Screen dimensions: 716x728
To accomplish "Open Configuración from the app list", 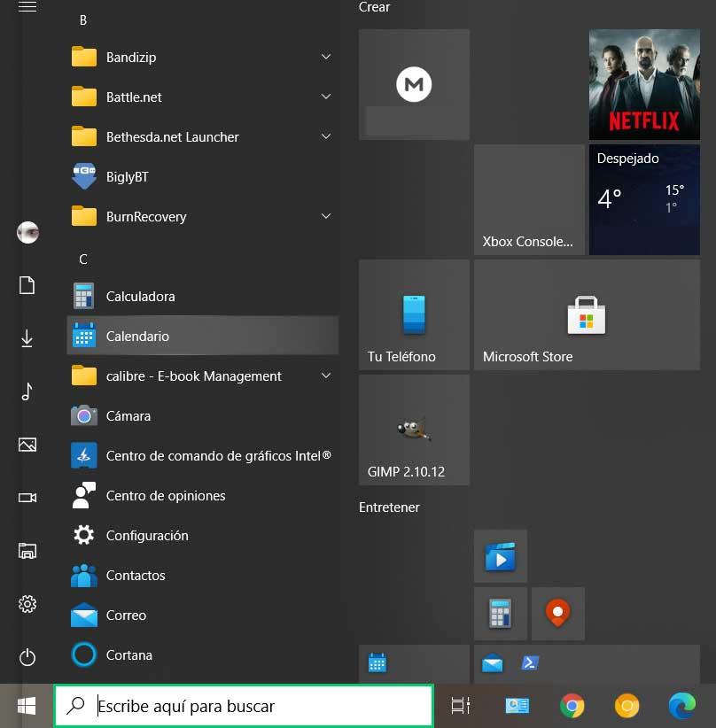I will (x=203, y=535).
